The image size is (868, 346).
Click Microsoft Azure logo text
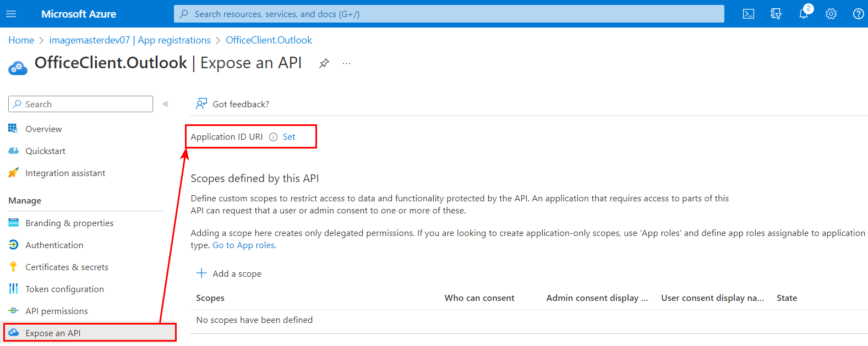79,14
